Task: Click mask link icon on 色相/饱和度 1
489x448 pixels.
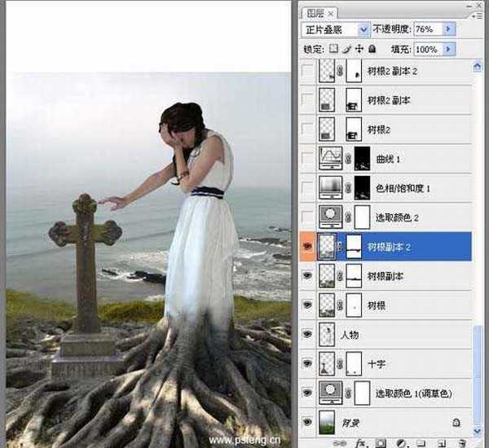Action: tap(348, 188)
